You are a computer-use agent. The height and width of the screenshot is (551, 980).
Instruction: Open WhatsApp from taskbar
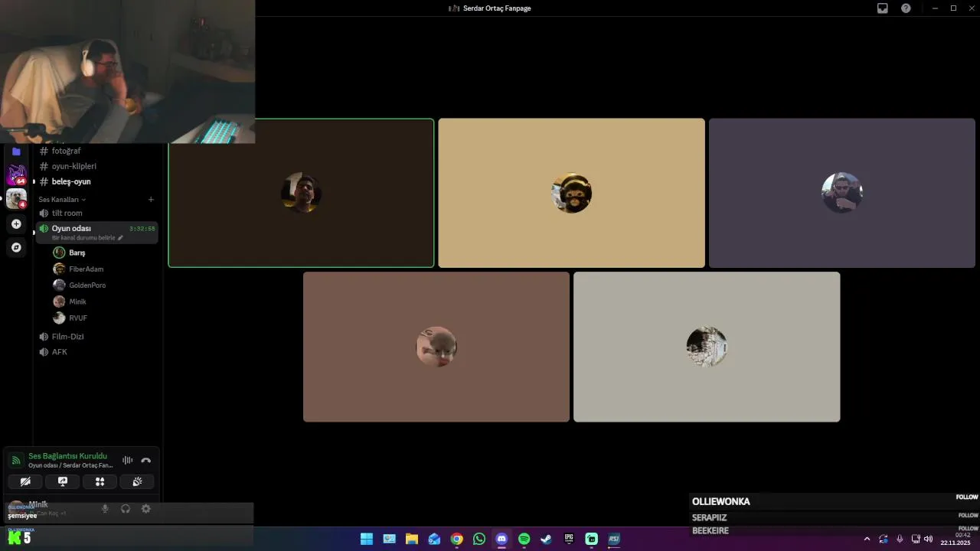click(479, 539)
